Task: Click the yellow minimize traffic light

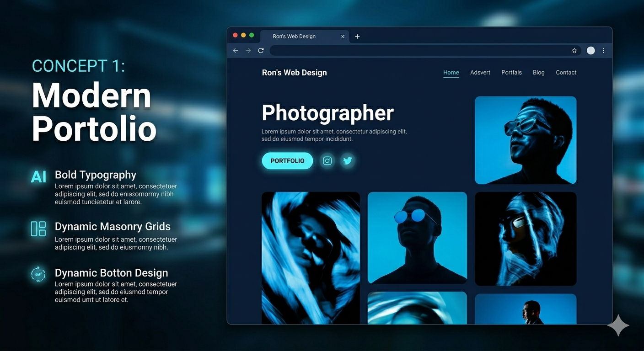Action: [x=243, y=35]
